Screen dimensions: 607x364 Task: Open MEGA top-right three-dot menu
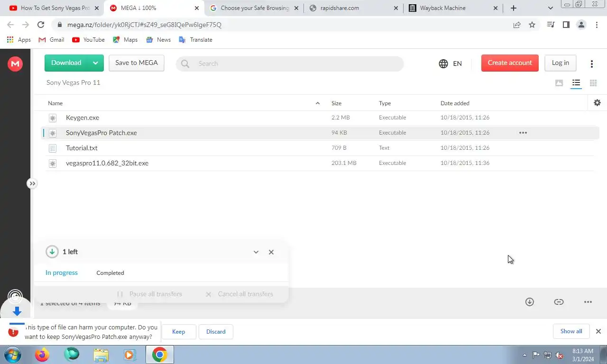[591, 64]
